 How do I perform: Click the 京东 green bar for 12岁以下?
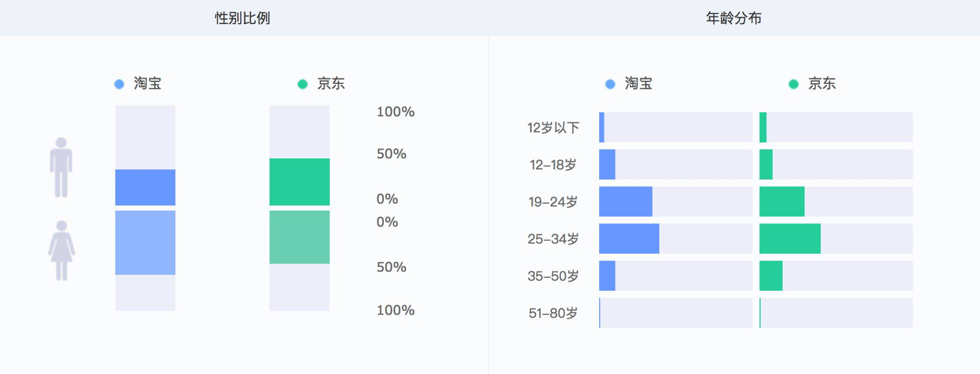[x=763, y=128]
